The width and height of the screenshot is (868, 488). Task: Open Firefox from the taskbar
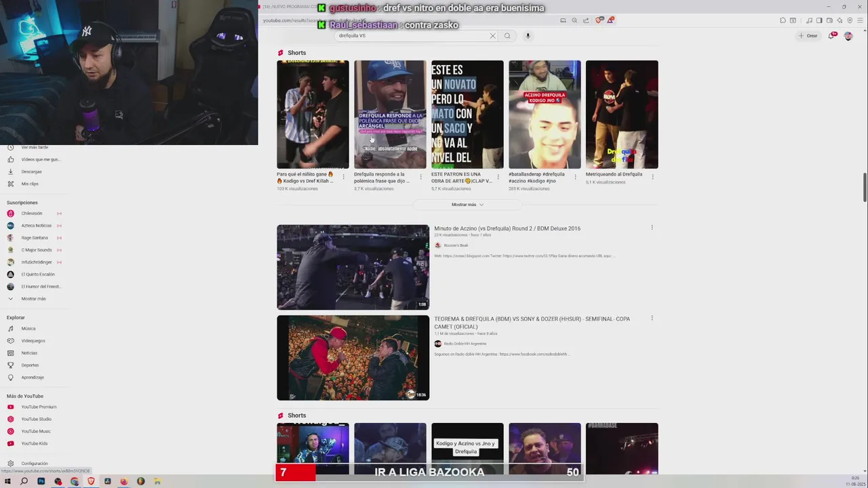pos(124,481)
